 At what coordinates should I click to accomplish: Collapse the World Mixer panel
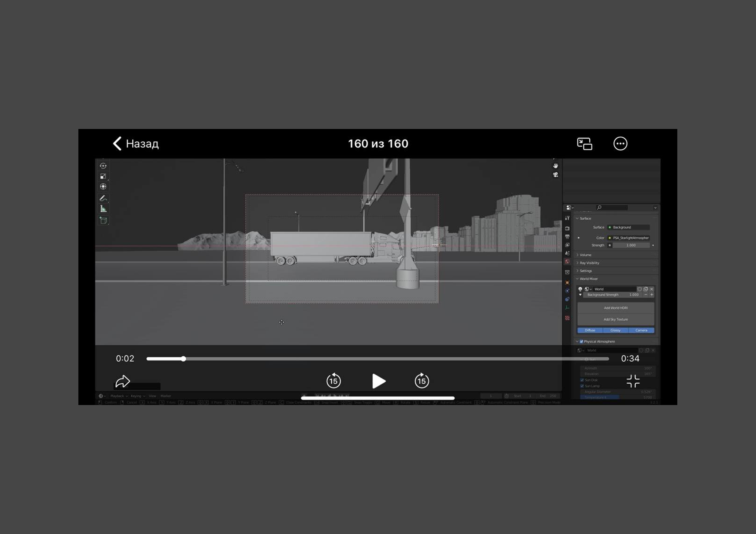click(588, 279)
